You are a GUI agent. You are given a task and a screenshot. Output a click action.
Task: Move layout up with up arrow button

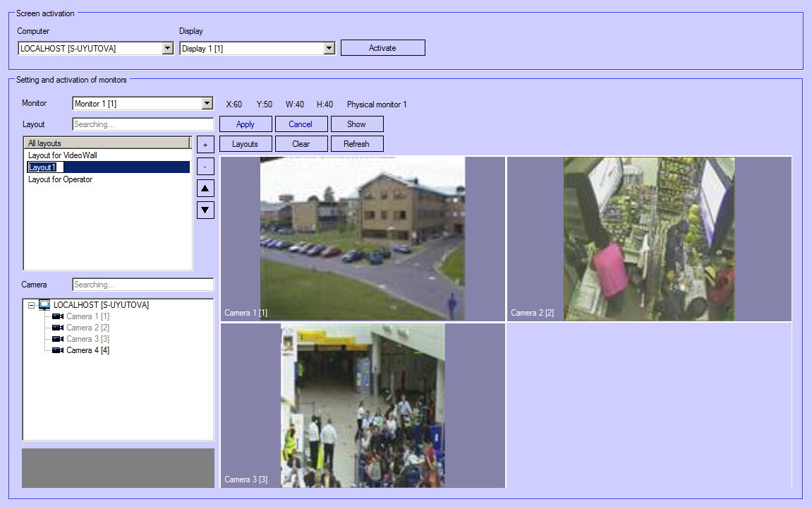pos(205,189)
